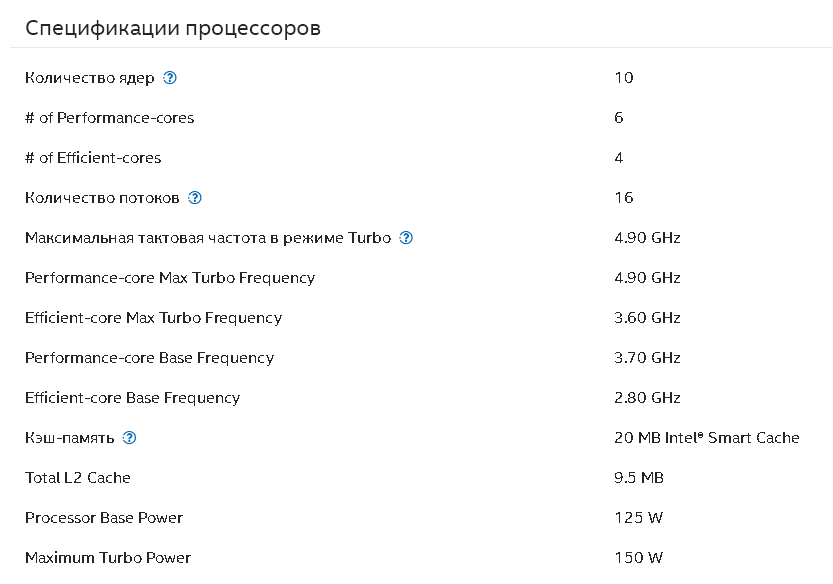Click Efficient-core Base Frequency label

click(x=132, y=398)
